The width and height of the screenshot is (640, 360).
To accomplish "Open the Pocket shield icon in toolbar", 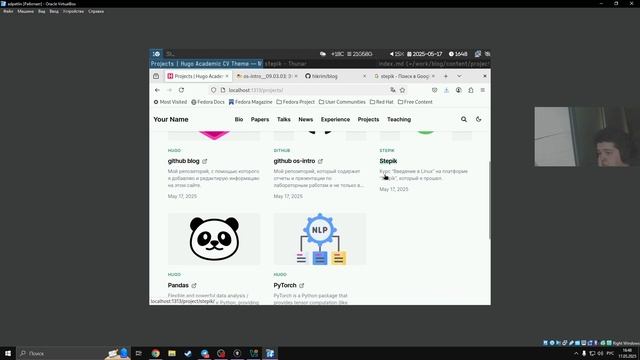I will point(434,90).
